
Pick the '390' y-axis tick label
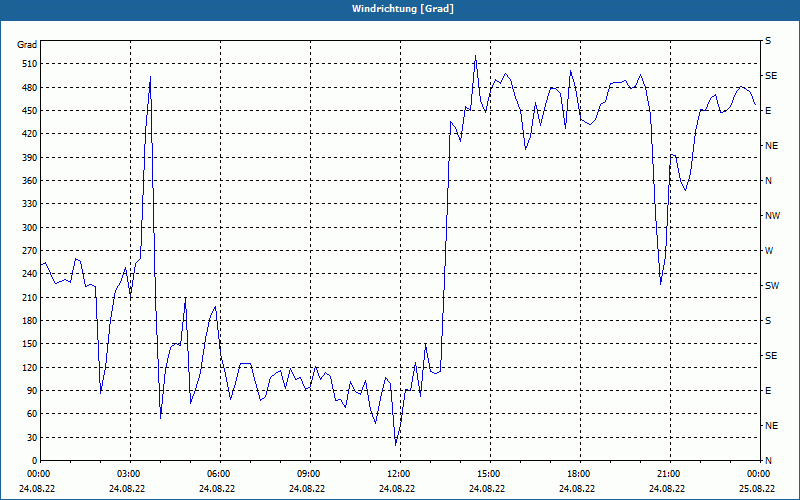[30, 157]
